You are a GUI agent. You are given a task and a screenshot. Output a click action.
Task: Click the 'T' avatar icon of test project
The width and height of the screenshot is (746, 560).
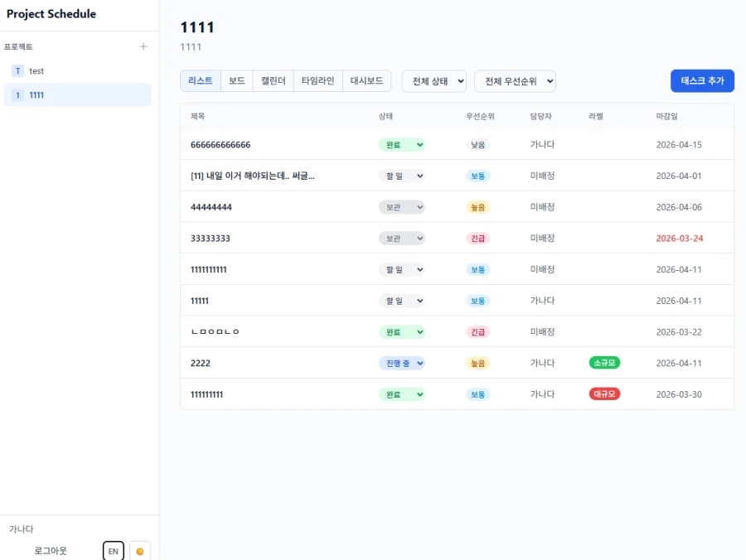(x=17, y=71)
